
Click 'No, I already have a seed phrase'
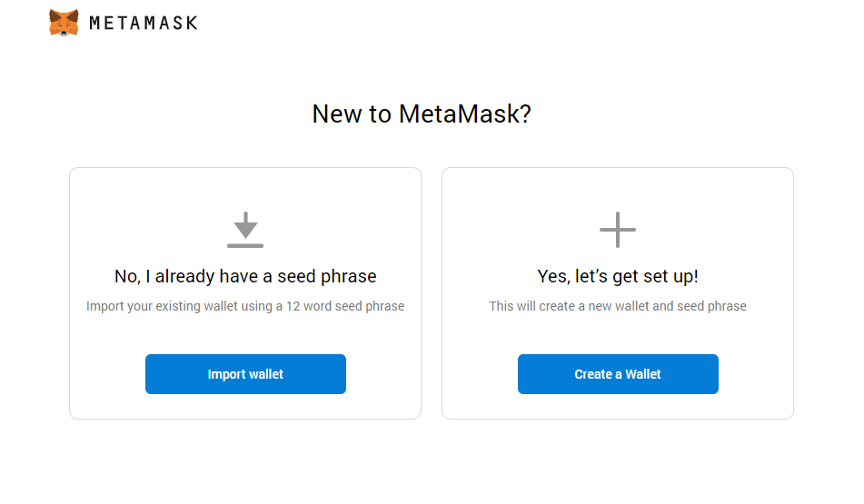pyautogui.click(x=245, y=276)
